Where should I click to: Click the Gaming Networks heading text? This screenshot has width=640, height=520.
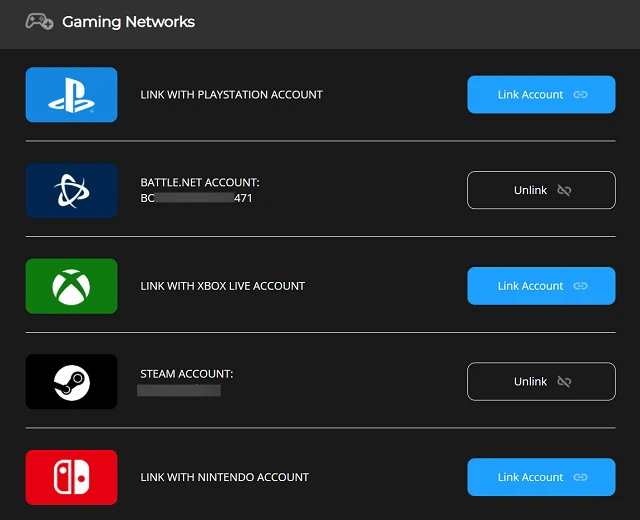tap(128, 21)
